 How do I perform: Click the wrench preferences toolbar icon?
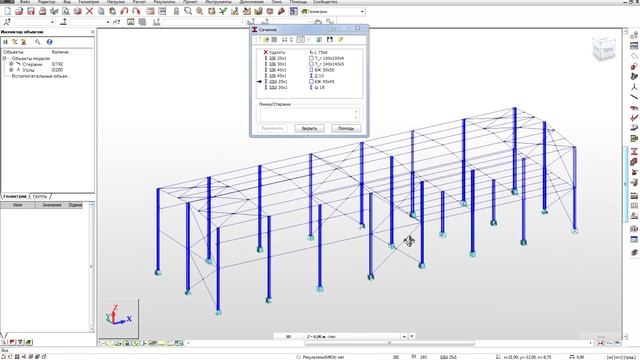point(281,11)
